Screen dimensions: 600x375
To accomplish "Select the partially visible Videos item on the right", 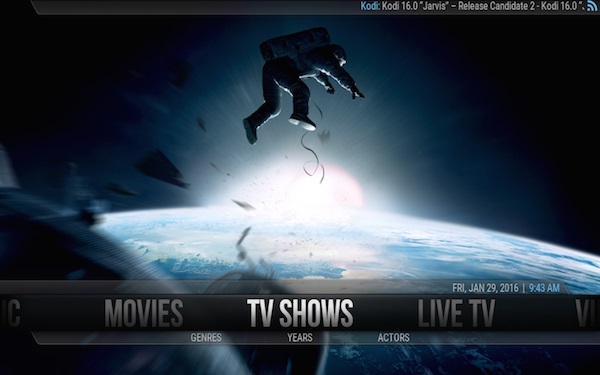I will pos(588,313).
